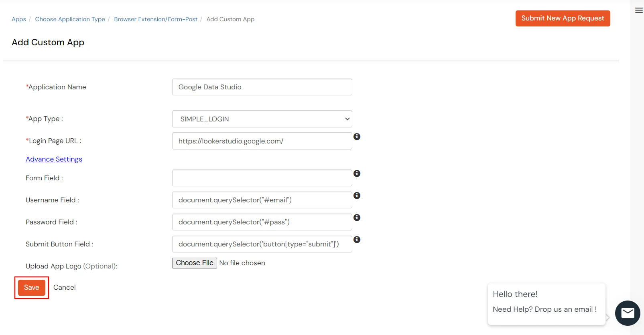644x335 pixels.
Task: Expand Advance Settings
Action: tap(54, 159)
